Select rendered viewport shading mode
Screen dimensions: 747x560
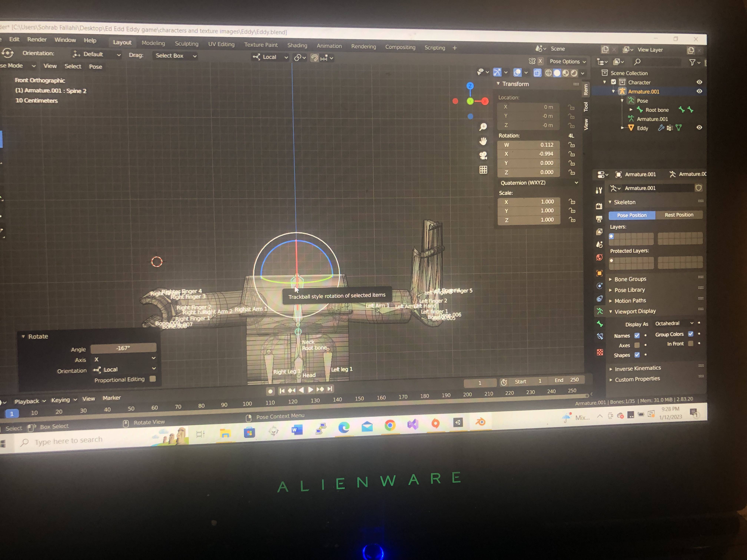click(x=574, y=73)
